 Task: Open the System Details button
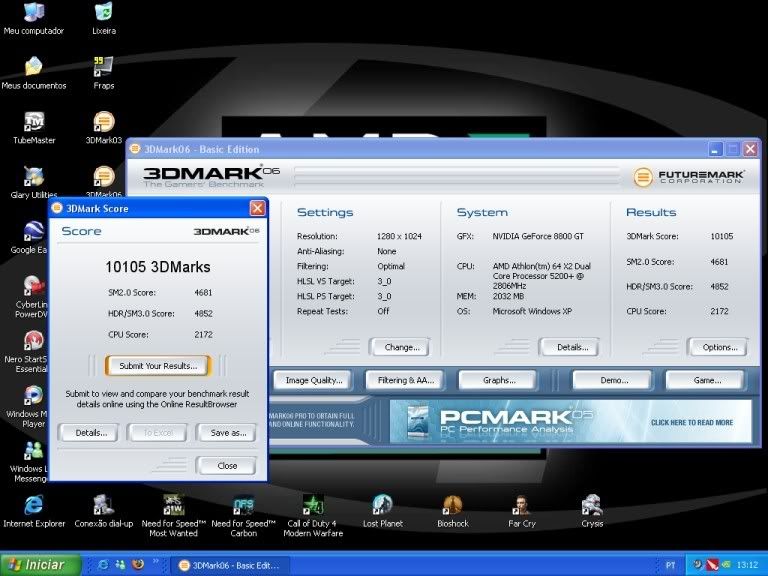point(571,347)
